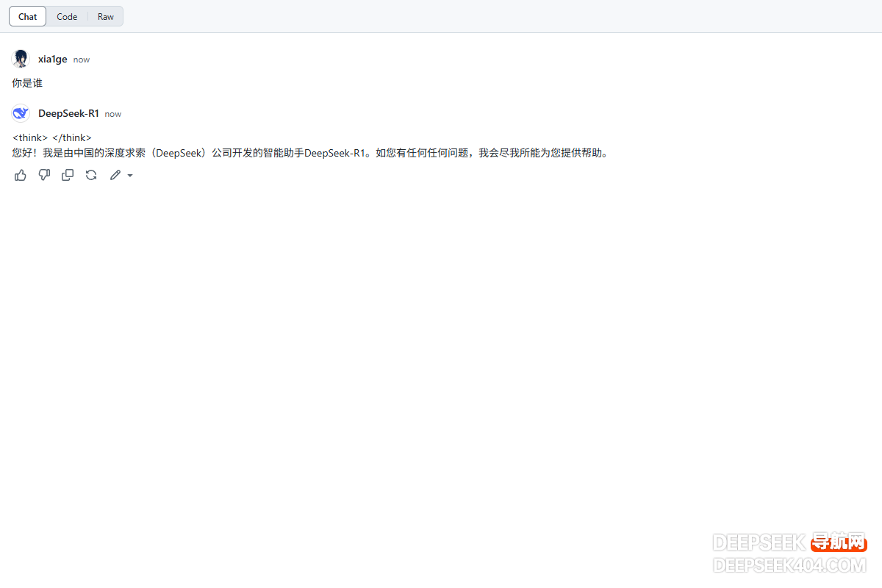Image resolution: width=882 pixels, height=588 pixels.
Task: Open the dropdown arrow beside the pencil
Action: [130, 176]
